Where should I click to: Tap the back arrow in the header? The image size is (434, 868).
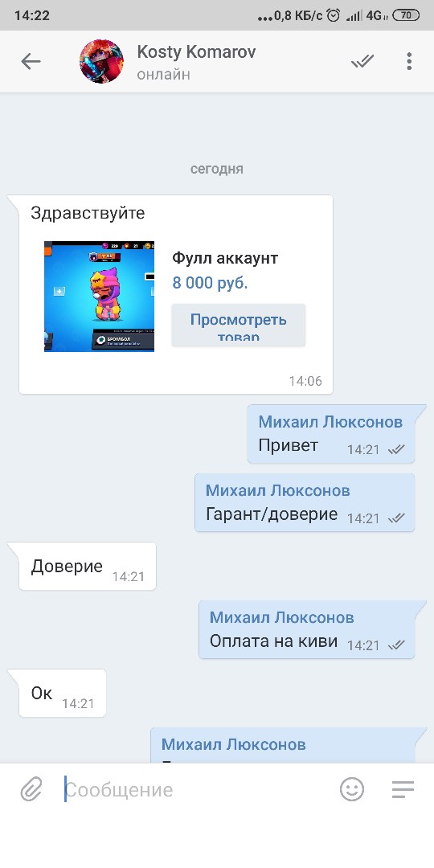coord(31,61)
